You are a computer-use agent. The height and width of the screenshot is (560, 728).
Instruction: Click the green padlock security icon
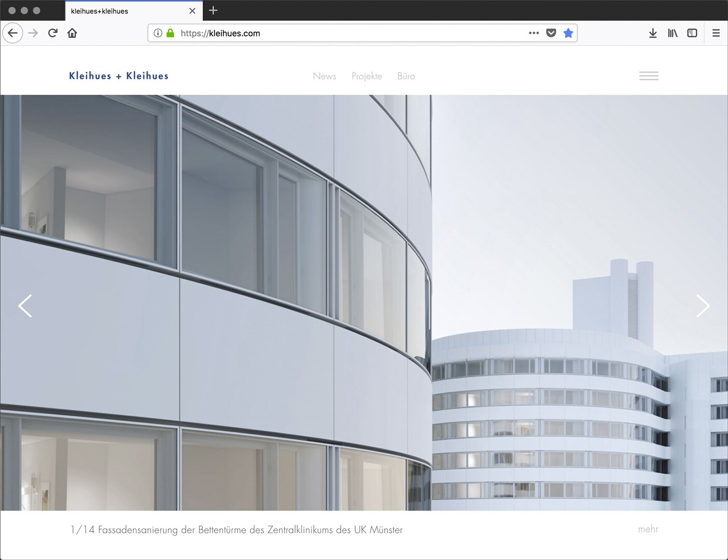(170, 33)
